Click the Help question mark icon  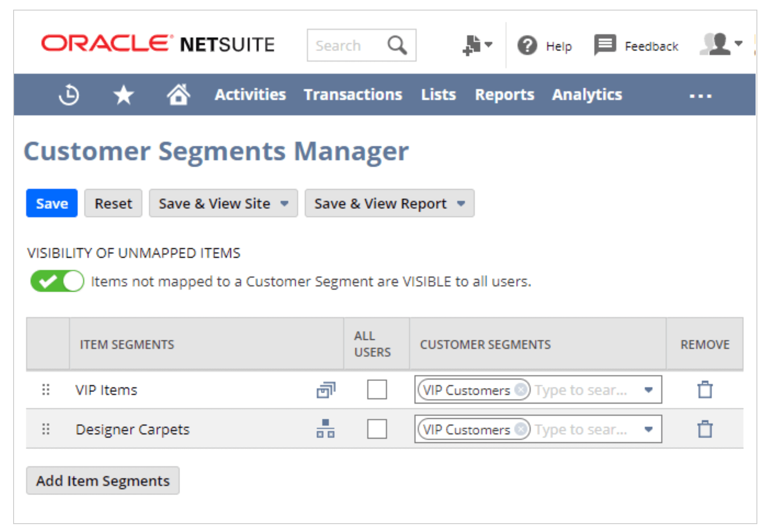[527, 46]
